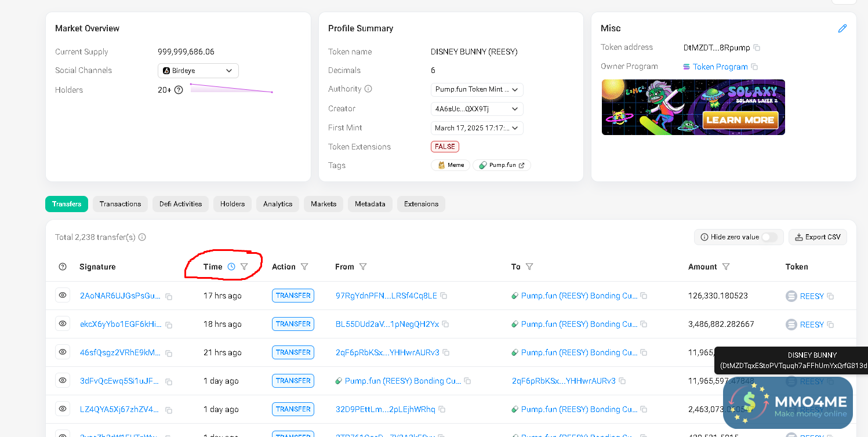The width and height of the screenshot is (868, 437).
Task: Open the To column filter icon
Action: point(529,267)
